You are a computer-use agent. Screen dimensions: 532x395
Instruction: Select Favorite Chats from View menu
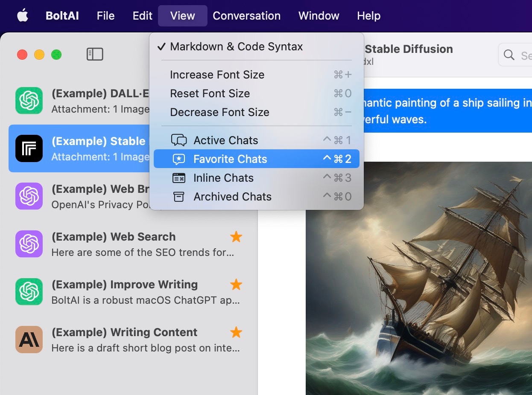pyautogui.click(x=230, y=159)
